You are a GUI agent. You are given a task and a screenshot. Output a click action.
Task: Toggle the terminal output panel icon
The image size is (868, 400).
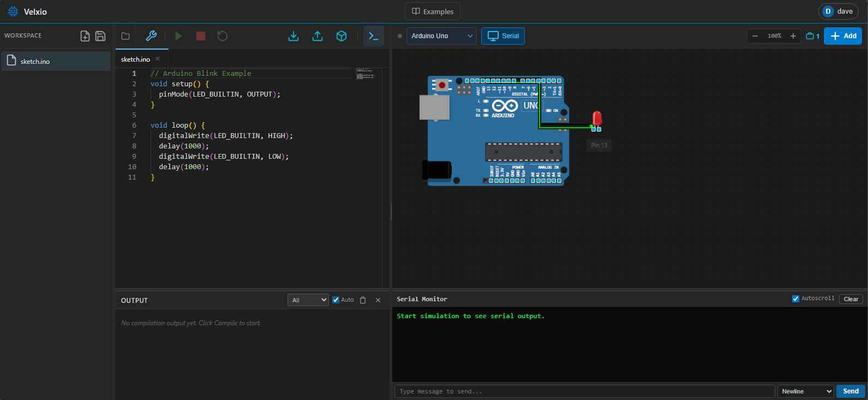click(374, 36)
